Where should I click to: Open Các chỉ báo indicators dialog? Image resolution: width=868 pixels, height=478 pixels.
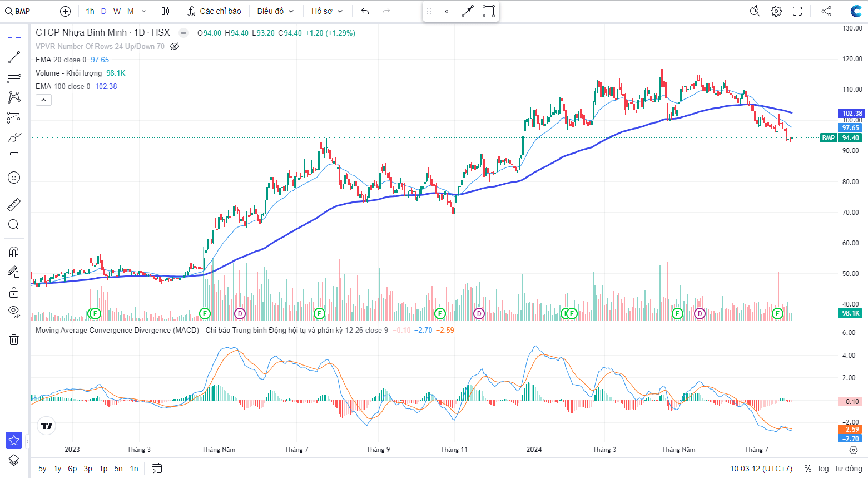coord(214,11)
